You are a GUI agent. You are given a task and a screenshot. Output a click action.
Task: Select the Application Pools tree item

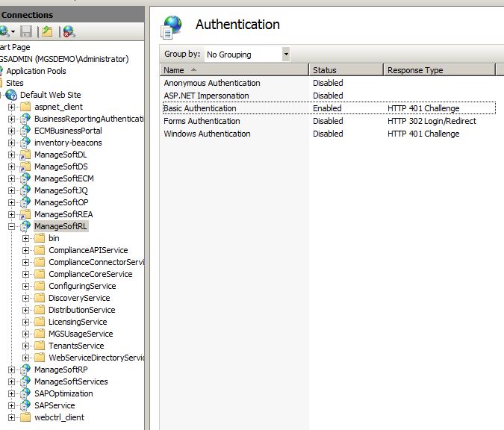coord(36,71)
